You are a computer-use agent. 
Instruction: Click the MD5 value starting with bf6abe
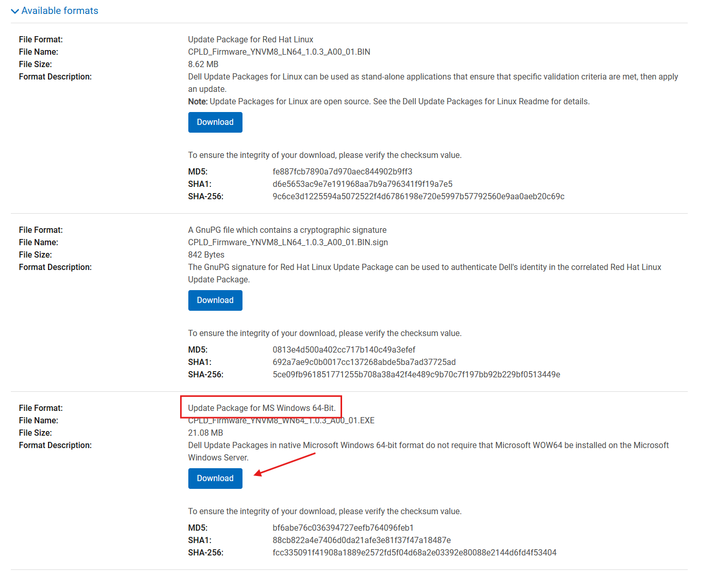coord(343,528)
